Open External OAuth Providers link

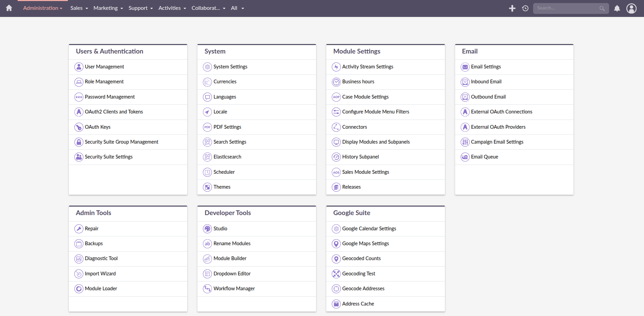[x=498, y=127]
